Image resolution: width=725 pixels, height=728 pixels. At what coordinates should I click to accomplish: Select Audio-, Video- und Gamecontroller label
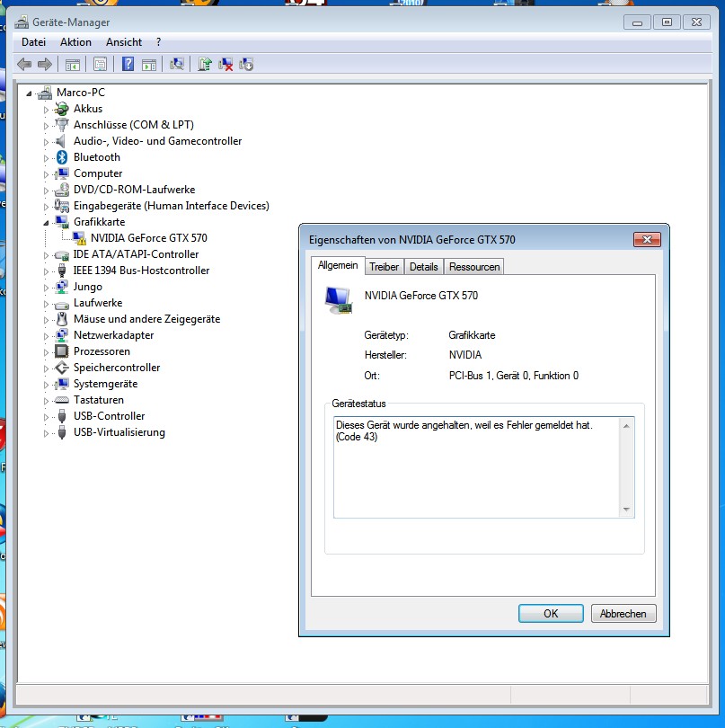158,141
